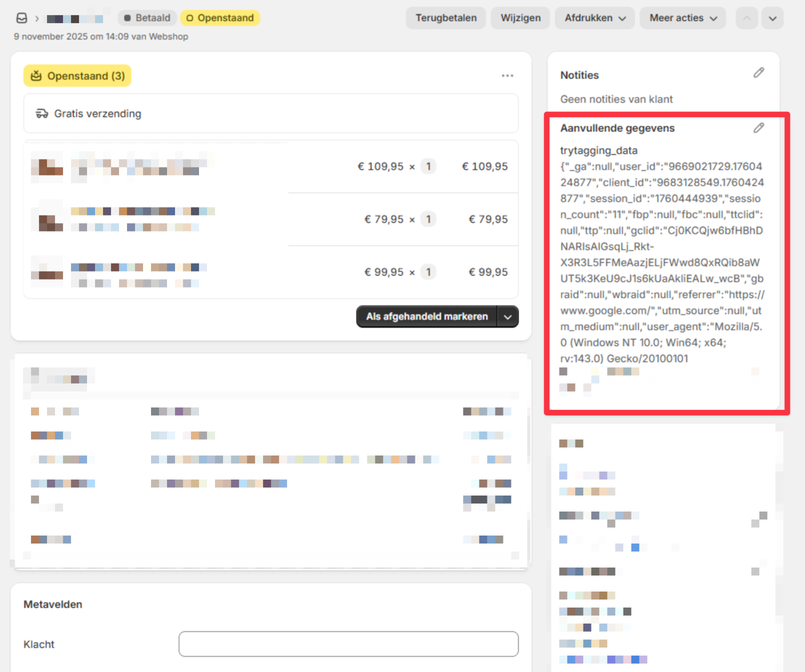Go to previous order with up arrow
The image size is (805, 672).
pyautogui.click(x=747, y=18)
